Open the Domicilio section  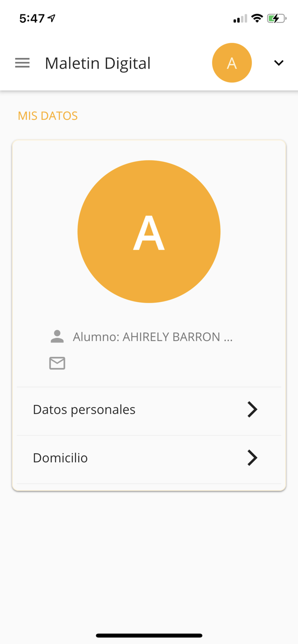coord(60,458)
